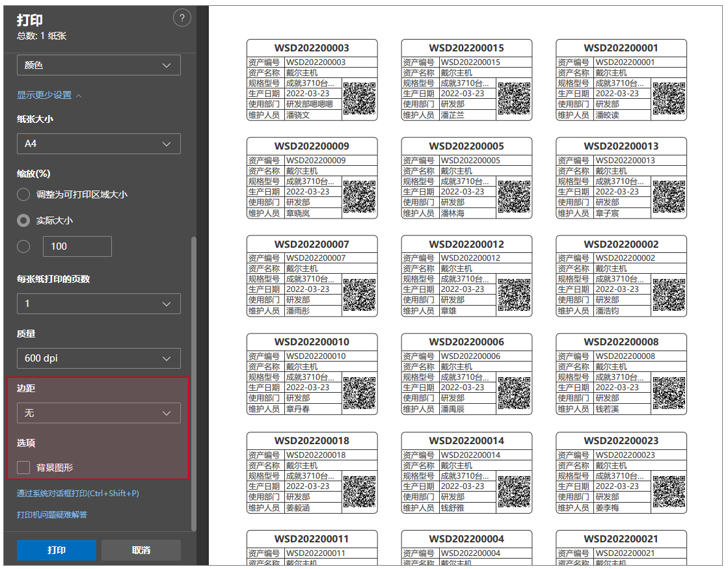Open the 打印机问题疑难解答 link
728x569 pixels.
point(51,515)
